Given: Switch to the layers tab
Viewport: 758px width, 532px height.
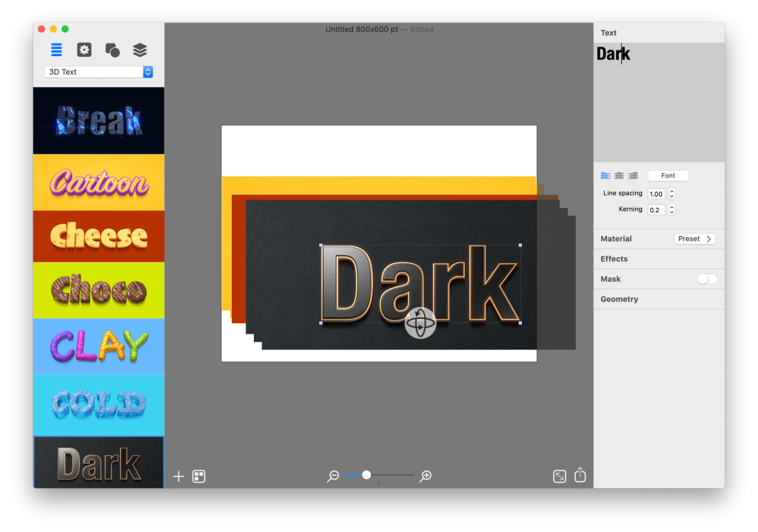Looking at the screenshot, I should coord(140,50).
